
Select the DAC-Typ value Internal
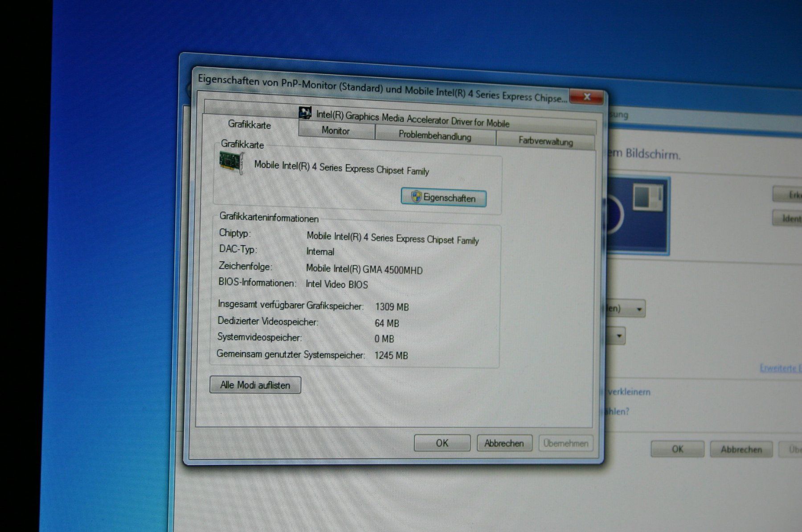pyautogui.click(x=320, y=252)
